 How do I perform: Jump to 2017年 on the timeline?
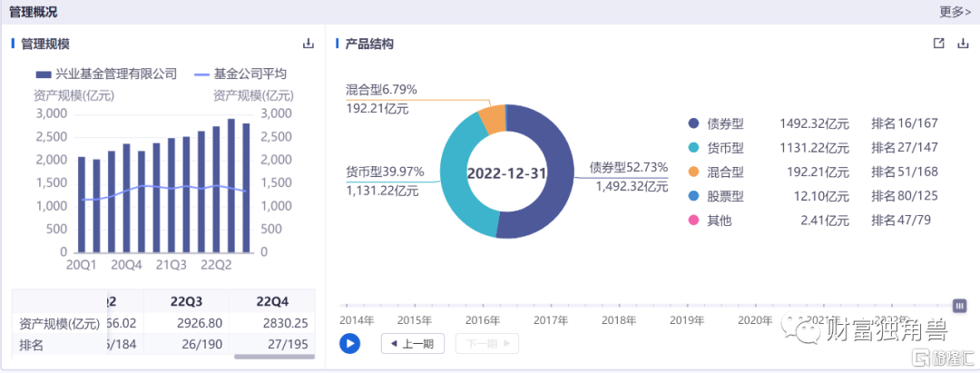(x=551, y=320)
